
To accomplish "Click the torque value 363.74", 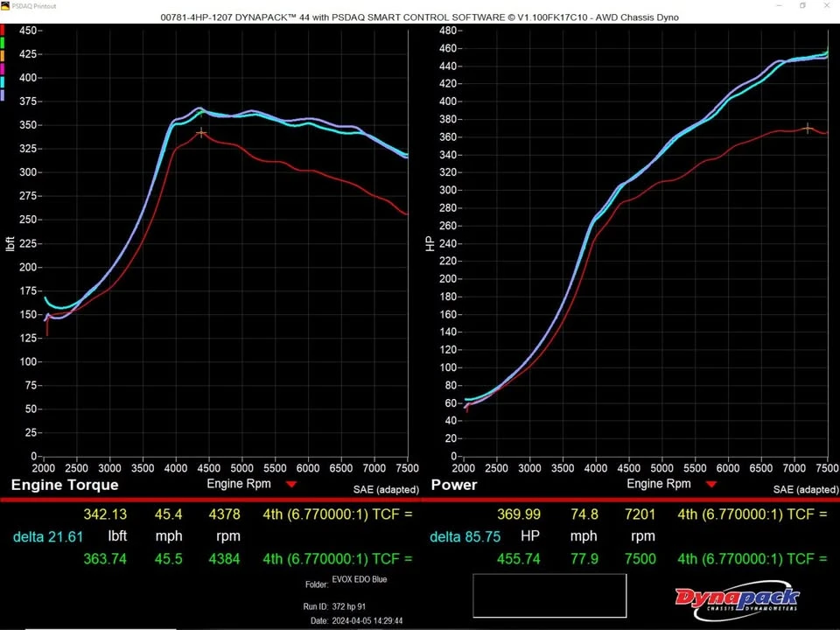I will (x=105, y=559).
